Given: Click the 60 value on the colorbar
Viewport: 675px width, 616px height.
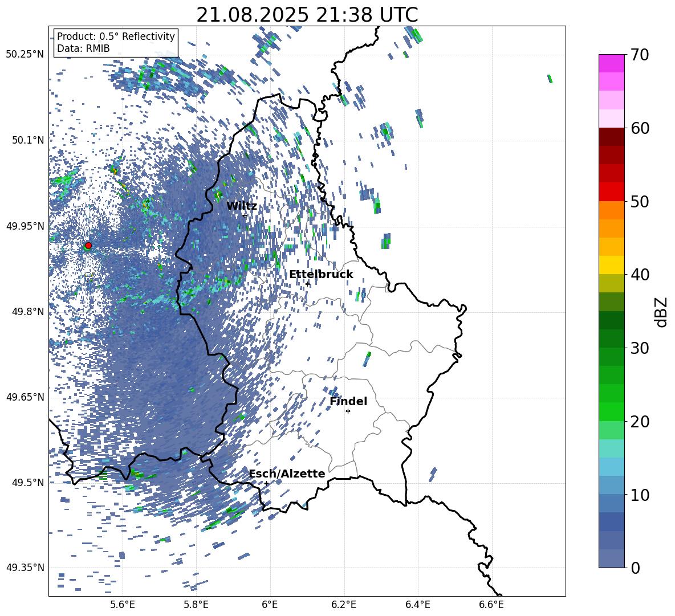Looking at the screenshot, I should [x=640, y=128].
